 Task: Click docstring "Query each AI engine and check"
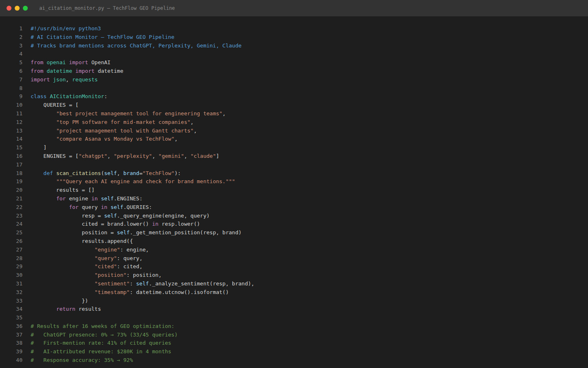pyautogui.click(x=146, y=182)
